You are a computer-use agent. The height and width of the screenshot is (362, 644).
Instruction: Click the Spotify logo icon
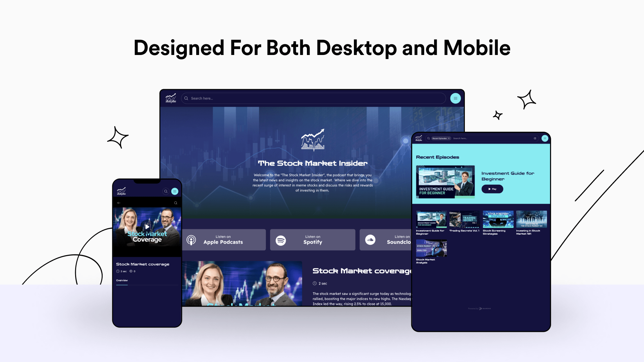[x=281, y=240]
